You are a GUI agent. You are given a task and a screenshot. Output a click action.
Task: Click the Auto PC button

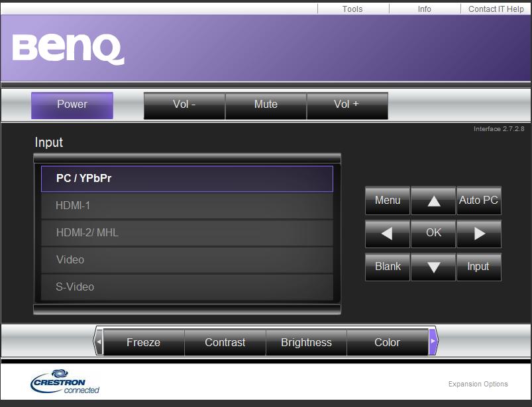click(x=479, y=201)
